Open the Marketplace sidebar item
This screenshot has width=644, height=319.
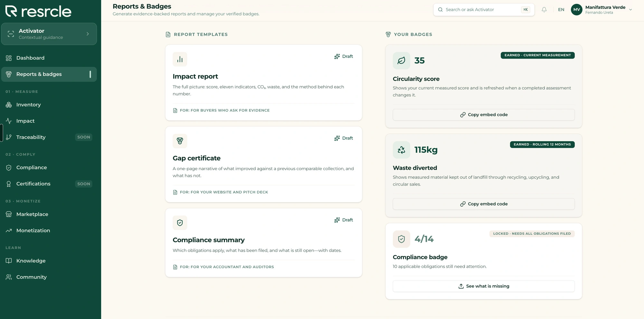49,214
